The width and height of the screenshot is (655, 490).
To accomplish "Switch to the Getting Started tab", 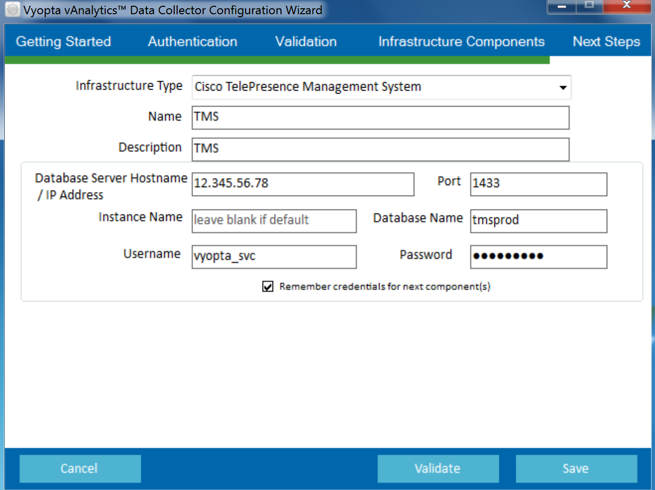I will pos(63,41).
